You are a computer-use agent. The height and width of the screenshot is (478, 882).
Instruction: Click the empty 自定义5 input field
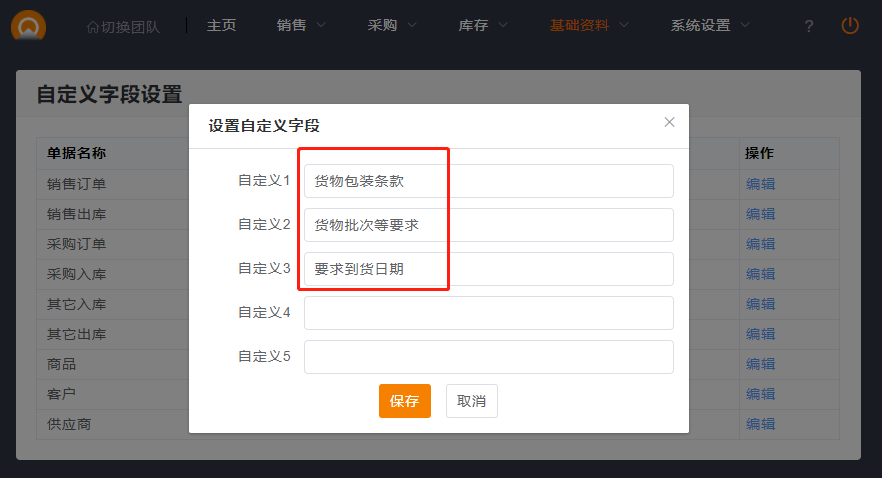tap(488, 357)
